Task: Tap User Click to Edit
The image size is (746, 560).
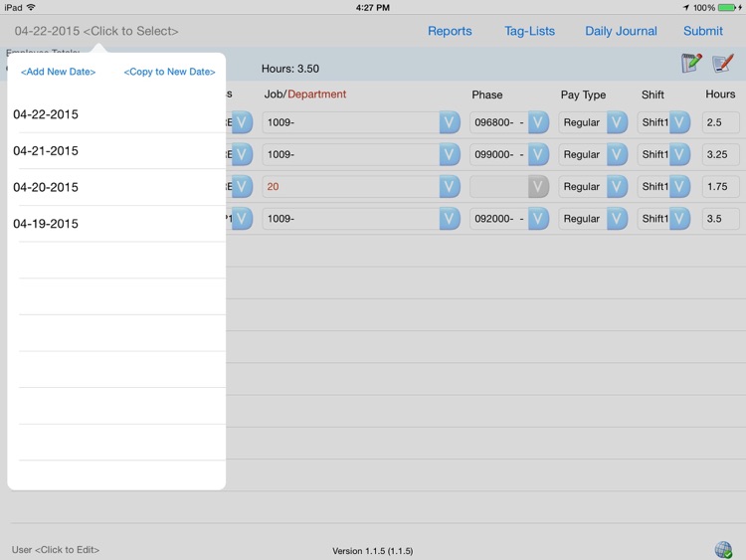Action: point(56,549)
